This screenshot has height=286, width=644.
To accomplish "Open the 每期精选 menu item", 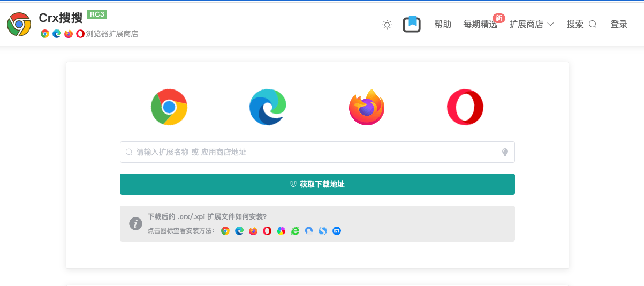I will click(x=480, y=25).
